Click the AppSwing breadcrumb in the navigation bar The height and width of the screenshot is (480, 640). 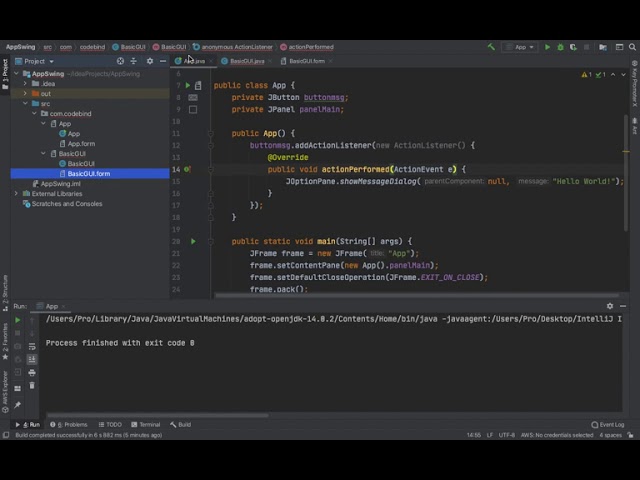[20, 47]
